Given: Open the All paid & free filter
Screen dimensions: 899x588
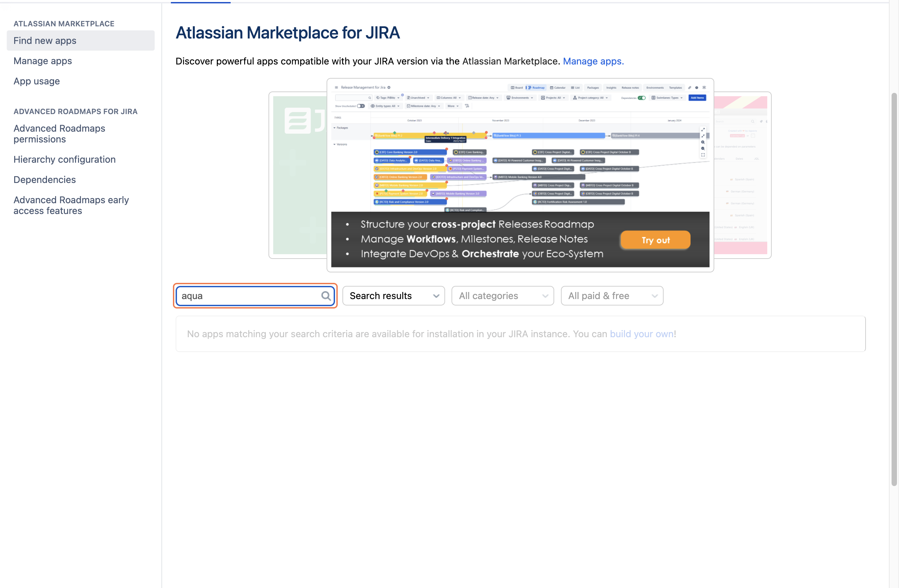Looking at the screenshot, I should (612, 296).
